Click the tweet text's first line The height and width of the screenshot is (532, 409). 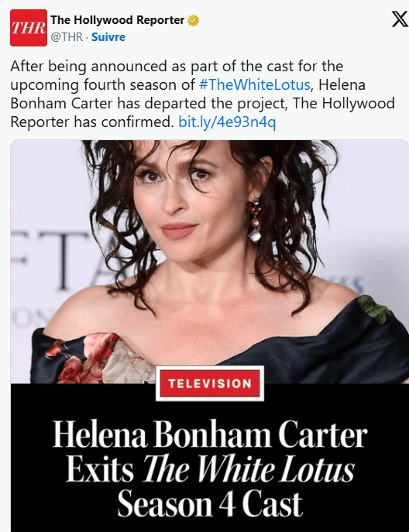(x=177, y=66)
